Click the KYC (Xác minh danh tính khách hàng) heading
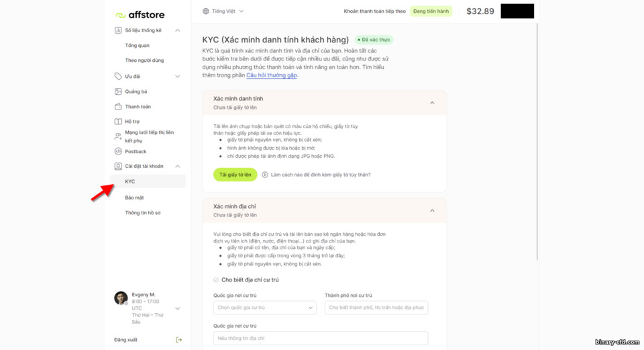The width and height of the screenshot is (644, 350). 275,40
